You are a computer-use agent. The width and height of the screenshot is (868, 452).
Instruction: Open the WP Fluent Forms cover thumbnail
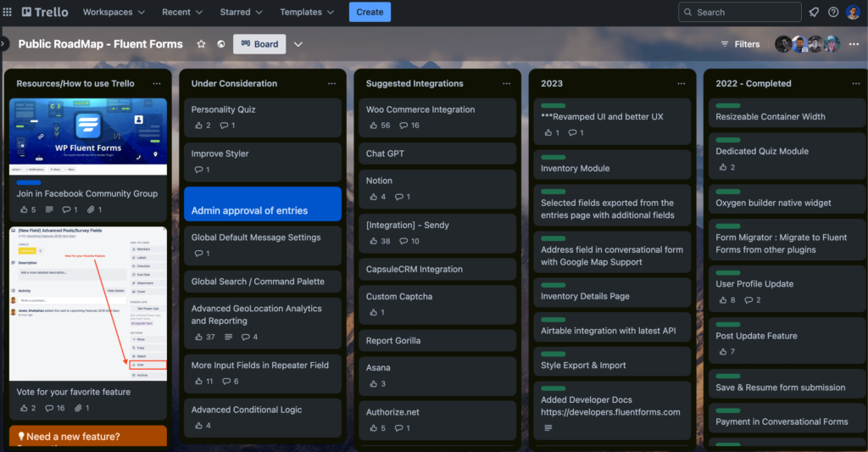point(88,137)
